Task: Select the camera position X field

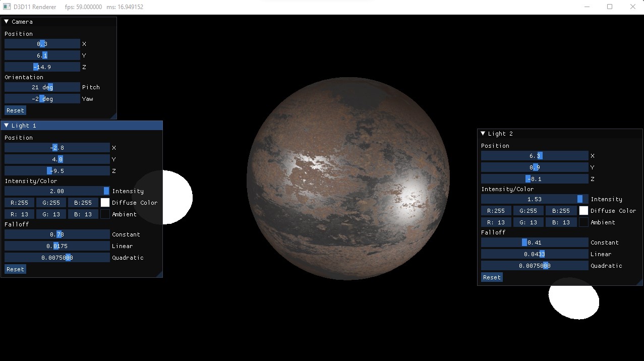Action: (x=42, y=43)
